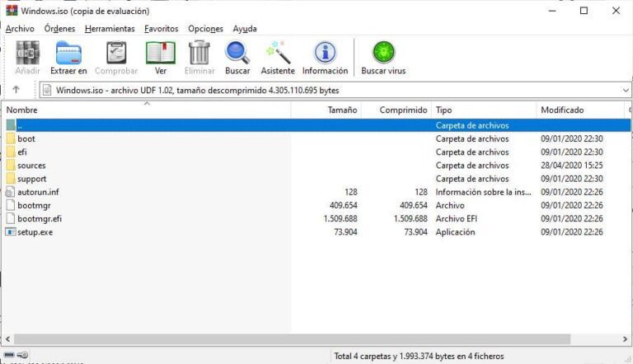Click the efi folder icon

click(11, 152)
